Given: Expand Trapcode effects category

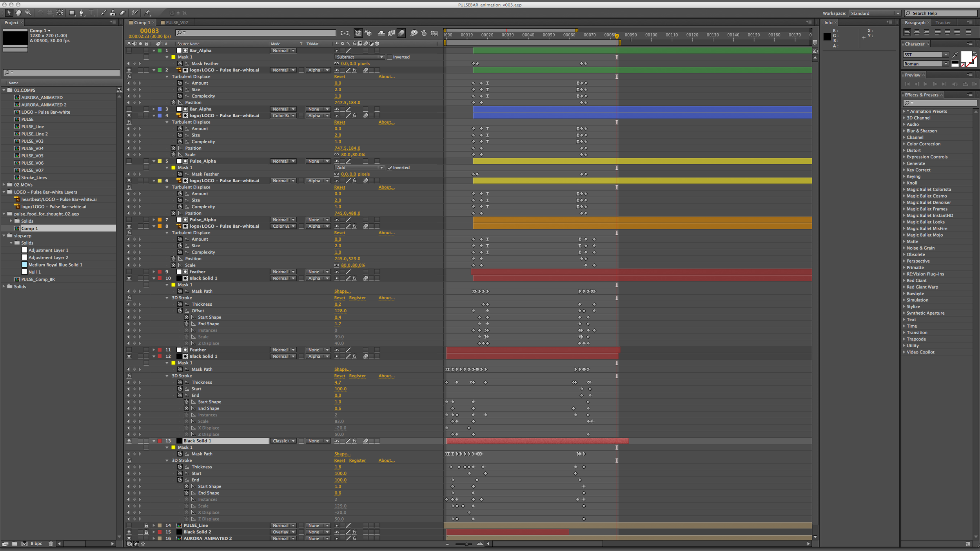Looking at the screenshot, I should coord(904,339).
